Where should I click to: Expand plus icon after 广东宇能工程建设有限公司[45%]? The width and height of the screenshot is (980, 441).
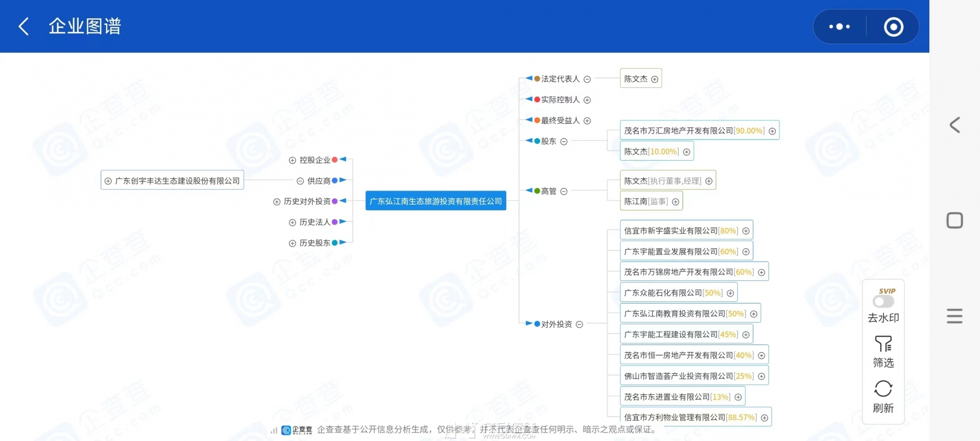746,334
